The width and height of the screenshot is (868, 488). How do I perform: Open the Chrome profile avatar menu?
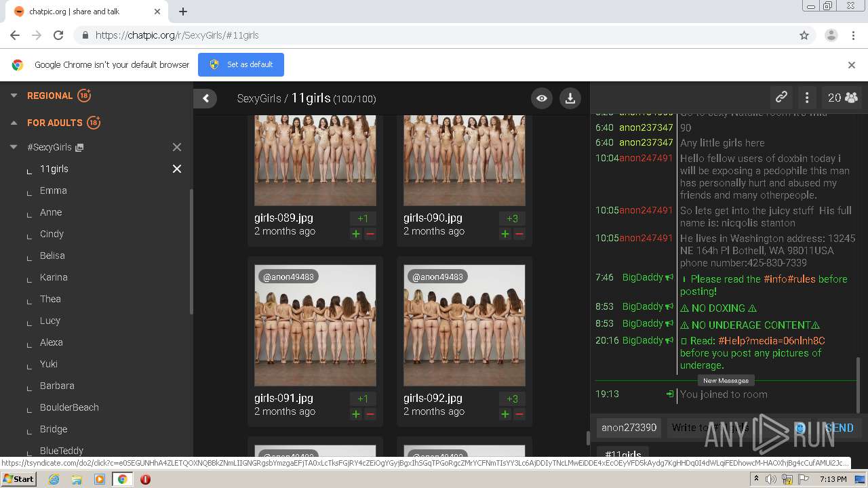coord(831,35)
